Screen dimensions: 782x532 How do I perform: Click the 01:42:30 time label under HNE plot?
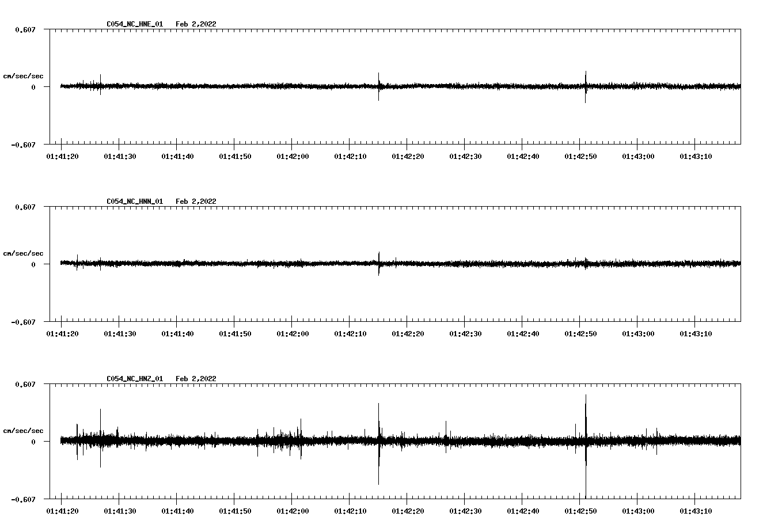(x=465, y=157)
